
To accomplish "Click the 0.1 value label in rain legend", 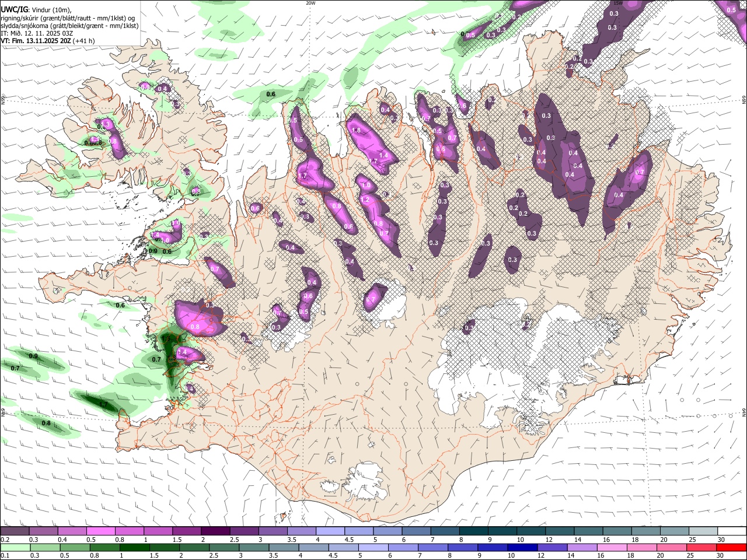I will coord(4,556).
